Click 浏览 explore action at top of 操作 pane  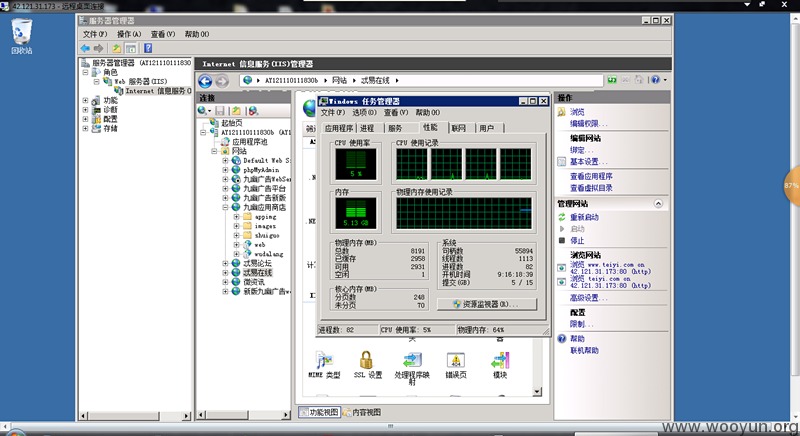[577, 112]
